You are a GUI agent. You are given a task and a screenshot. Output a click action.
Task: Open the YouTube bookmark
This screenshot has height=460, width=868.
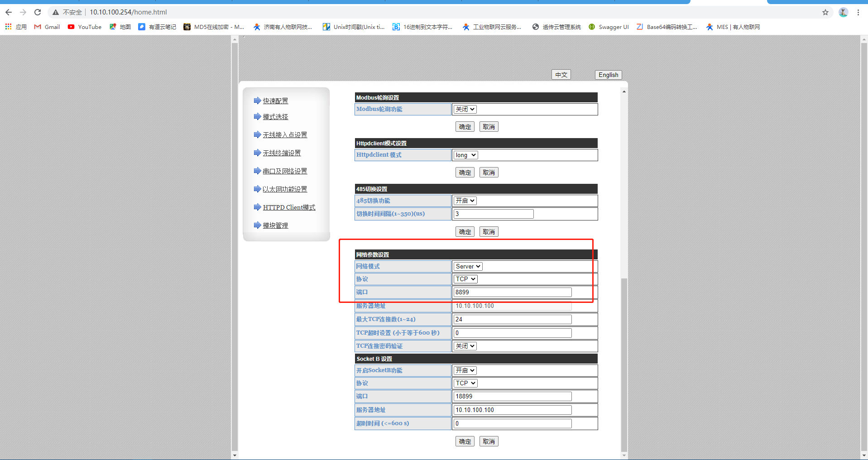pyautogui.click(x=85, y=27)
